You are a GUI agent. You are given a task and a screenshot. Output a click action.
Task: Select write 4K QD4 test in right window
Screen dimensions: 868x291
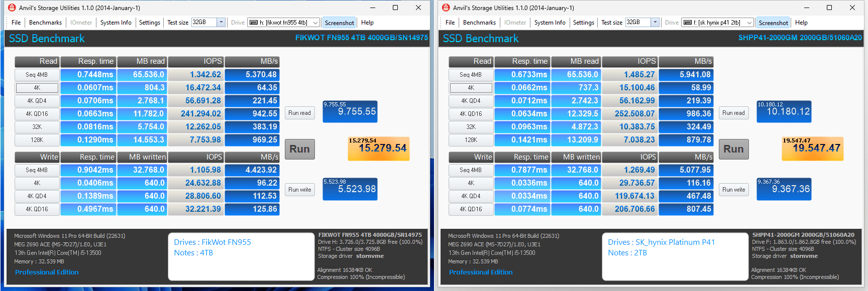pos(471,196)
